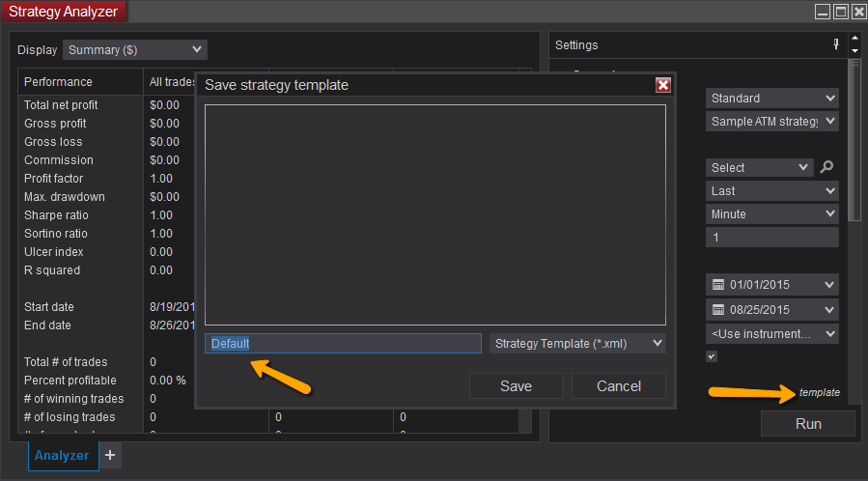
Task: Click calendar icon beside 08/25/2015
Action: 717,310
